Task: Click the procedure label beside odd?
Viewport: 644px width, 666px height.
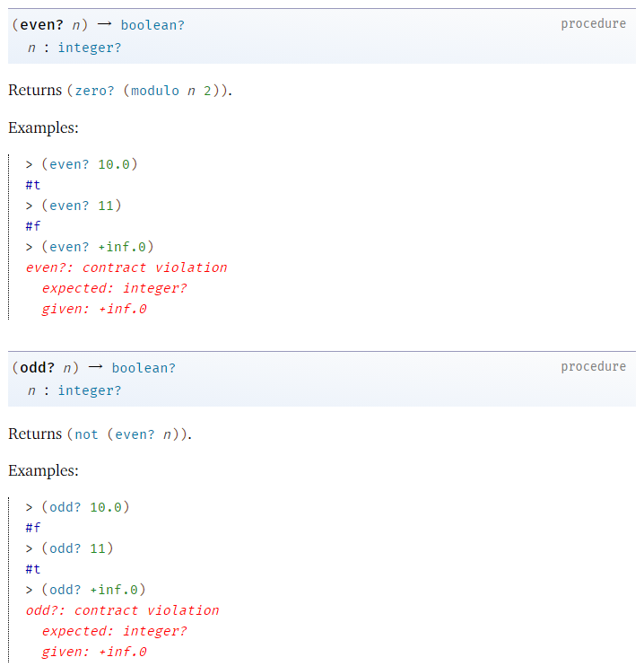Action: click(x=593, y=366)
